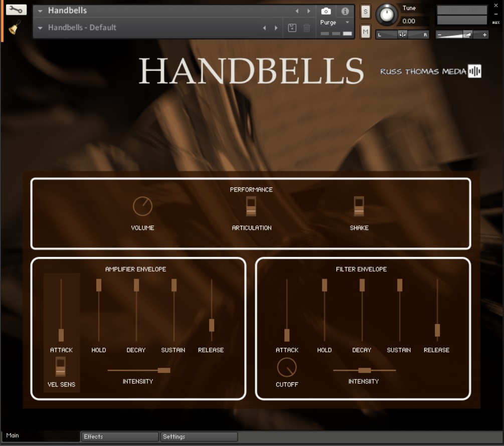The width and height of the screenshot is (504, 446).
Task: Click the Volume knob in Performance
Action: tap(142, 206)
